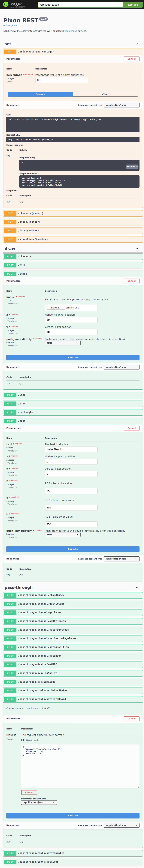Viewport: 144px width, 868px height.
Task: Execute the brightness request
Action: [40, 94]
